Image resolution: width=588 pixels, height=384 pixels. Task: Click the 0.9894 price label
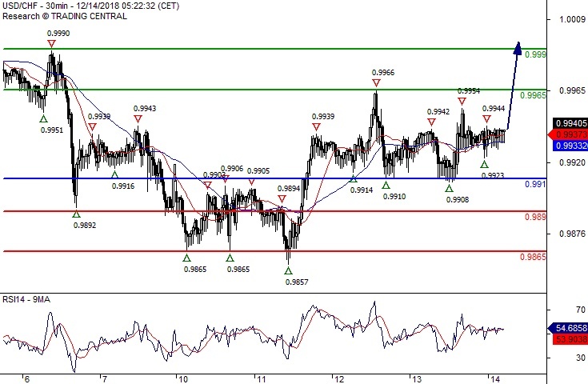[289, 188]
